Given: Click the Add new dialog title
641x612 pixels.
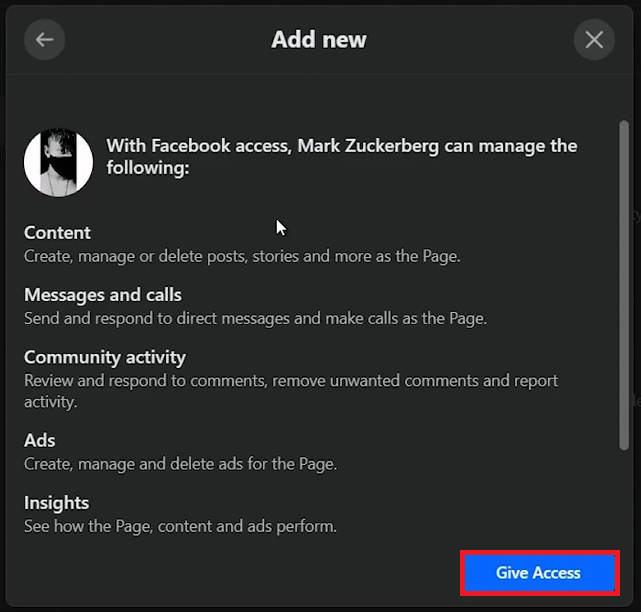Looking at the screenshot, I should [x=319, y=40].
